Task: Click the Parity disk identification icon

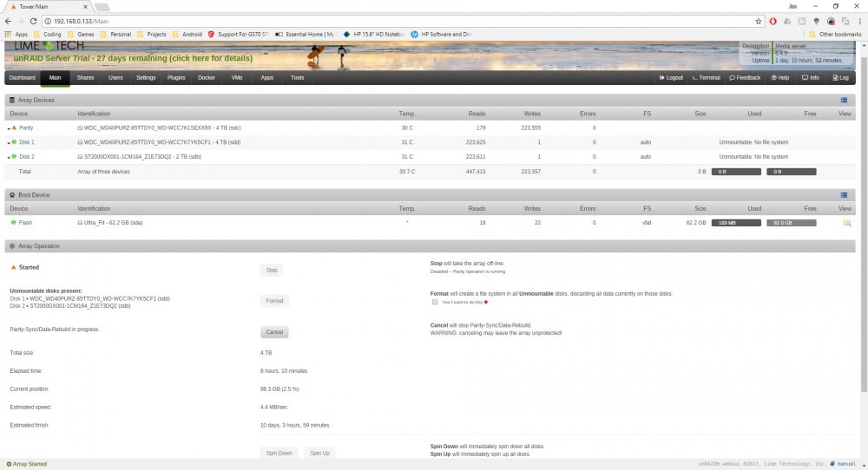Action: click(80, 127)
